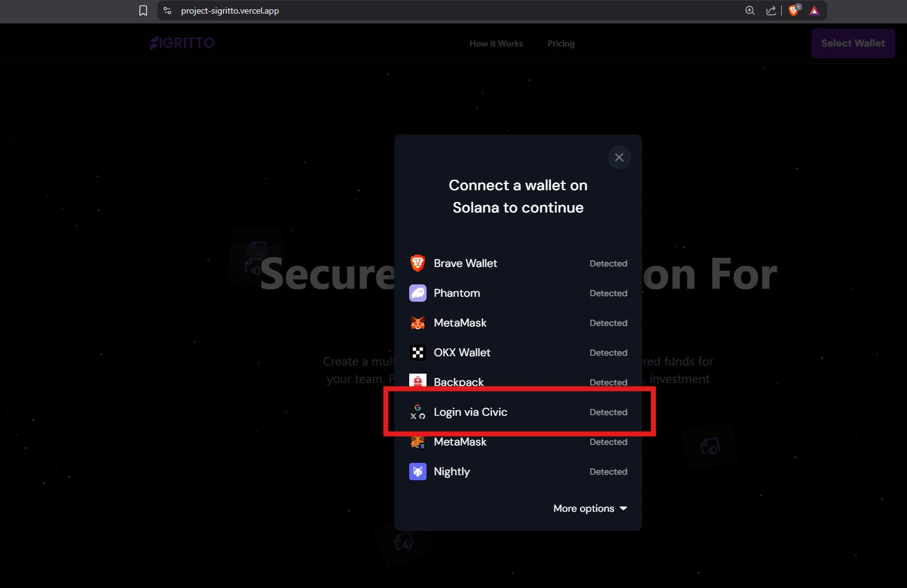The height and width of the screenshot is (588, 907).
Task: Click Detected label beside Phantom
Action: pos(608,293)
